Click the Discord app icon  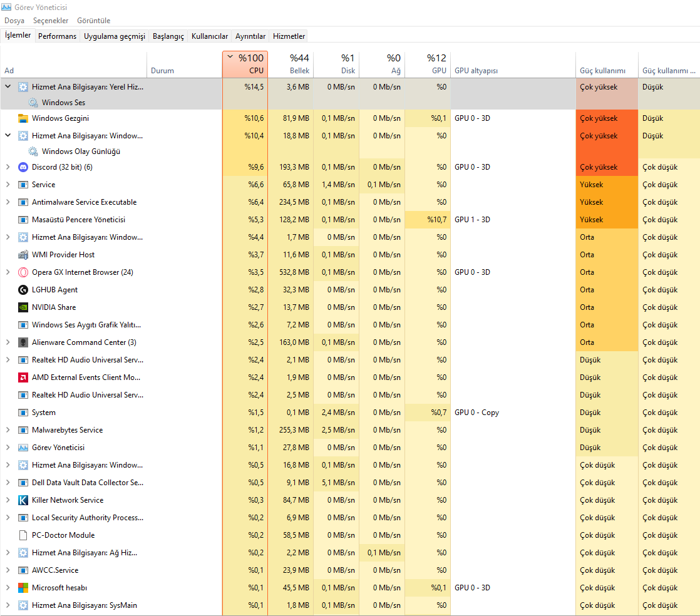[x=23, y=167]
